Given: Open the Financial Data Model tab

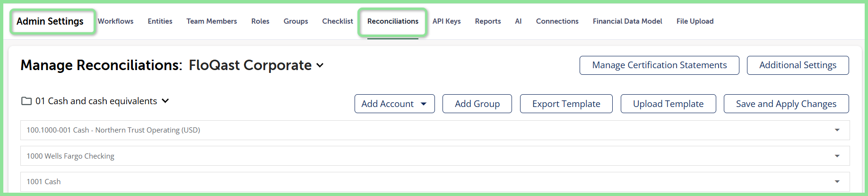Looking at the screenshot, I should point(627,21).
